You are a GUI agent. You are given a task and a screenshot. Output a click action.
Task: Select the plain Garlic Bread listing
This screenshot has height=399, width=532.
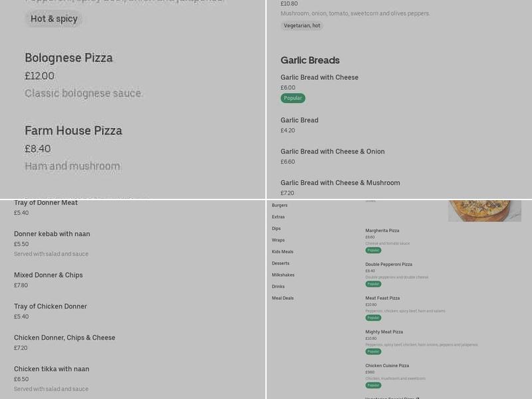299,120
